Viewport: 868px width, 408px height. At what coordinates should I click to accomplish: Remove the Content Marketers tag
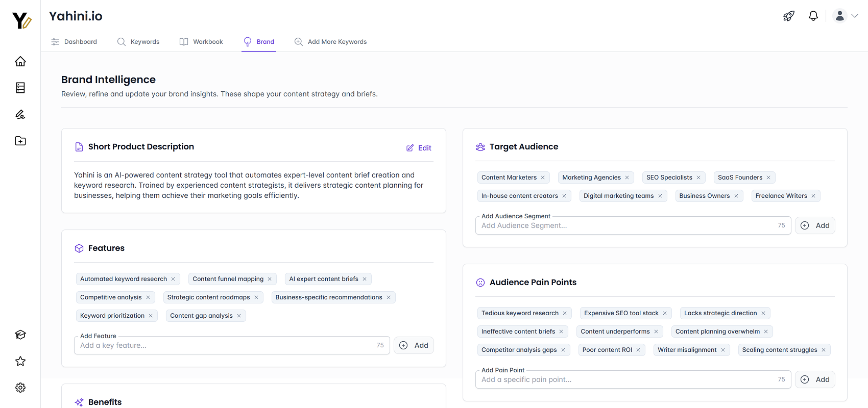tap(543, 177)
